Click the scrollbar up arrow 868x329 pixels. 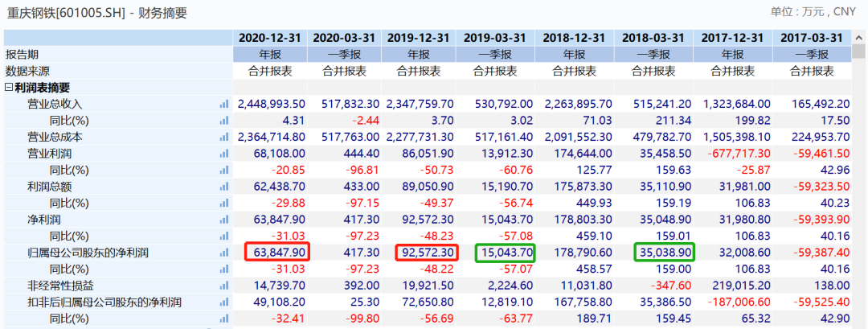pyautogui.click(x=858, y=37)
